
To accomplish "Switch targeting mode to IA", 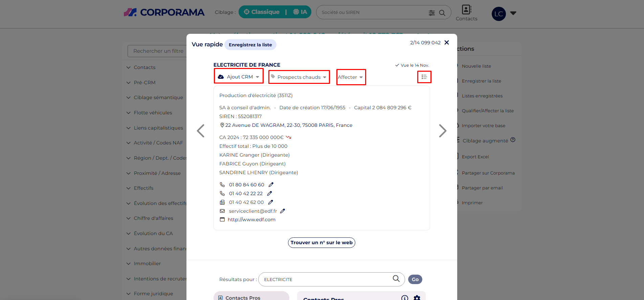I will tap(300, 12).
